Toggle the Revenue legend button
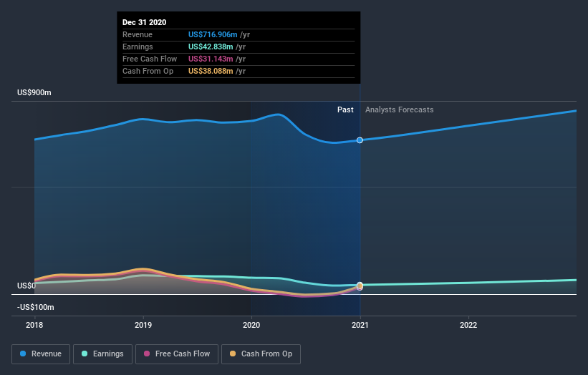588x375 pixels. [41, 354]
